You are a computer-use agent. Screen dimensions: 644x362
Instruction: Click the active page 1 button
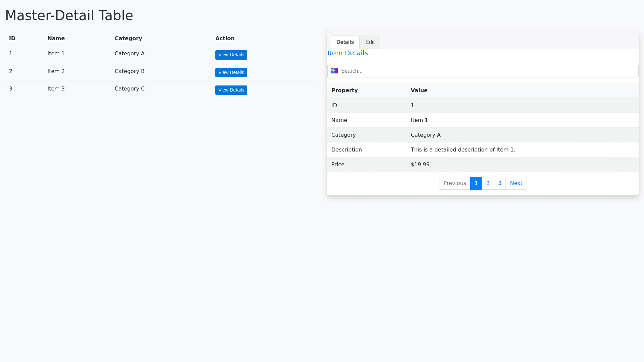[x=476, y=183]
